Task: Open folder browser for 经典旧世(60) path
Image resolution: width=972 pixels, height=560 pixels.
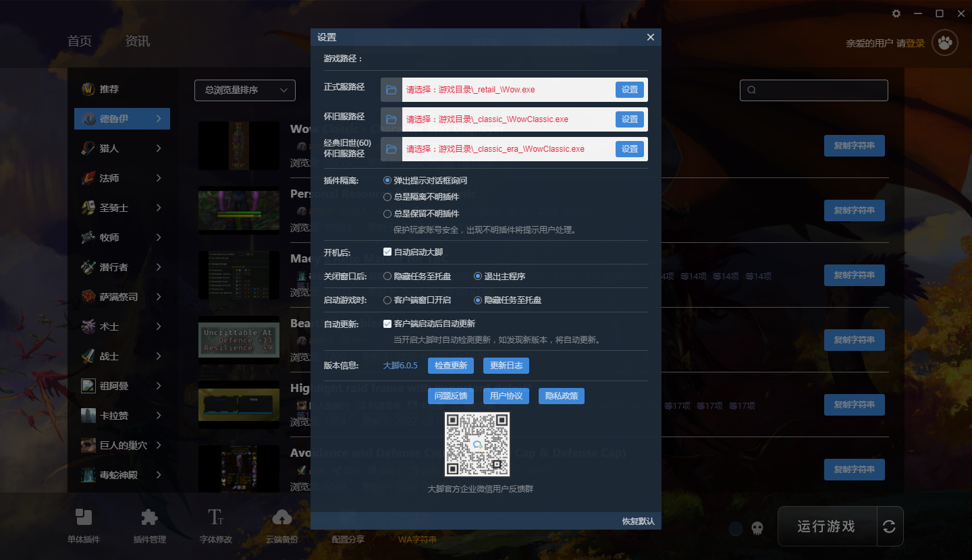Action: (391, 149)
